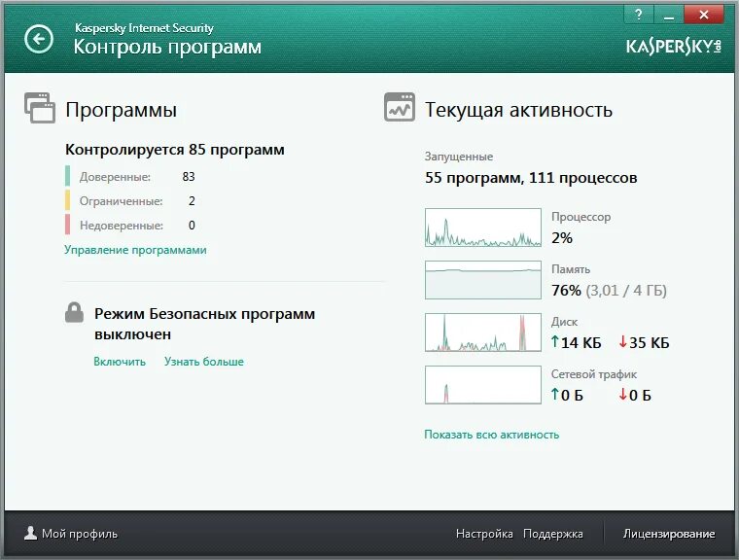The image size is (739, 560).
Task: Click the Программы windows icon
Action: pyautogui.click(x=40, y=108)
